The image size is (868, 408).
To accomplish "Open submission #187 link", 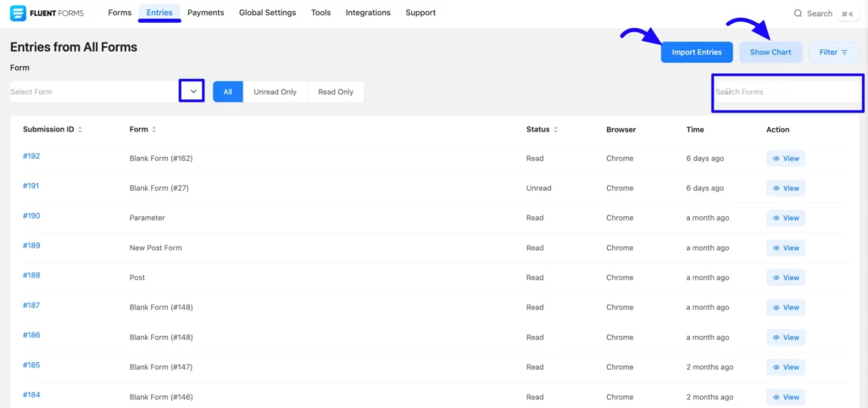I will (31, 305).
